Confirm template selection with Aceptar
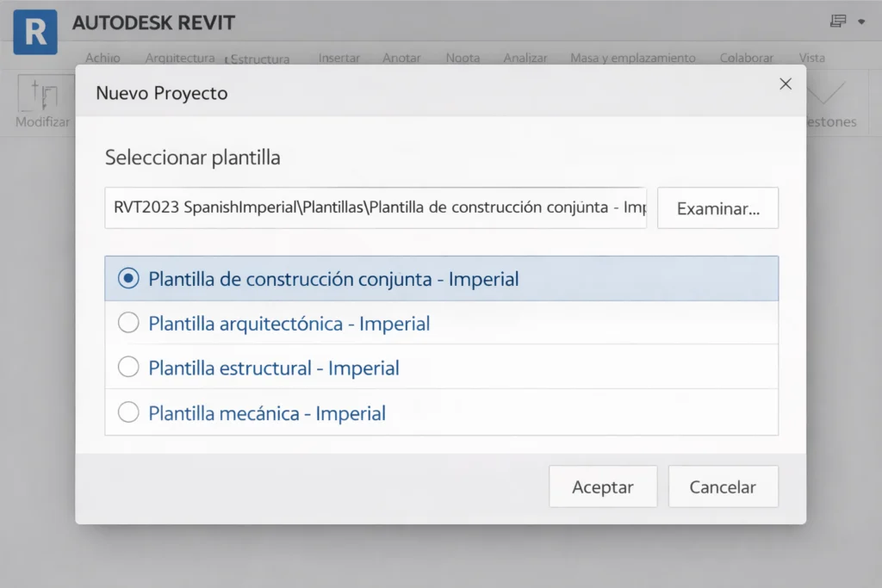 point(603,486)
